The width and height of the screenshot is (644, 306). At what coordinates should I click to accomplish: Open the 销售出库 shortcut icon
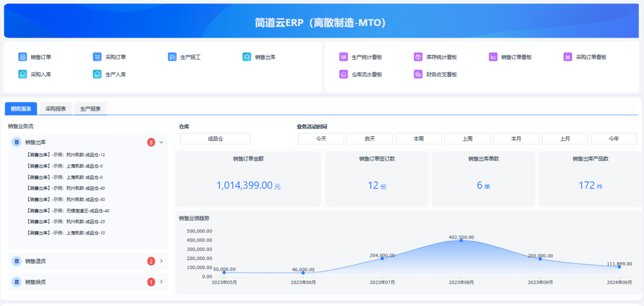pyautogui.click(x=247, y=56)
